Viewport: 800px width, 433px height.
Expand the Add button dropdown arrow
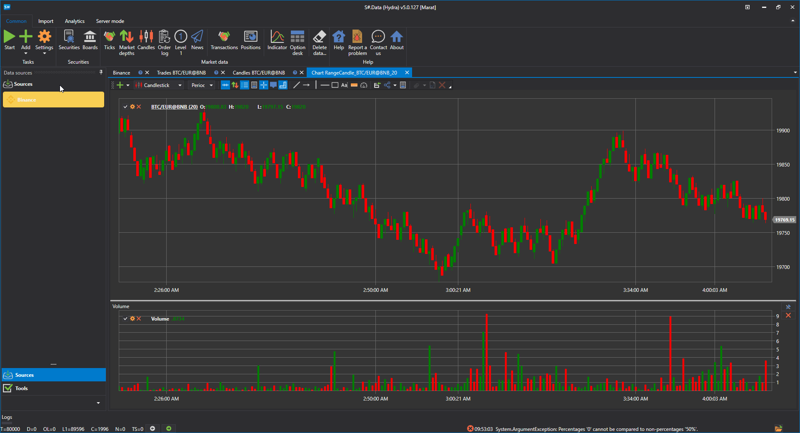tap(26, 53)
